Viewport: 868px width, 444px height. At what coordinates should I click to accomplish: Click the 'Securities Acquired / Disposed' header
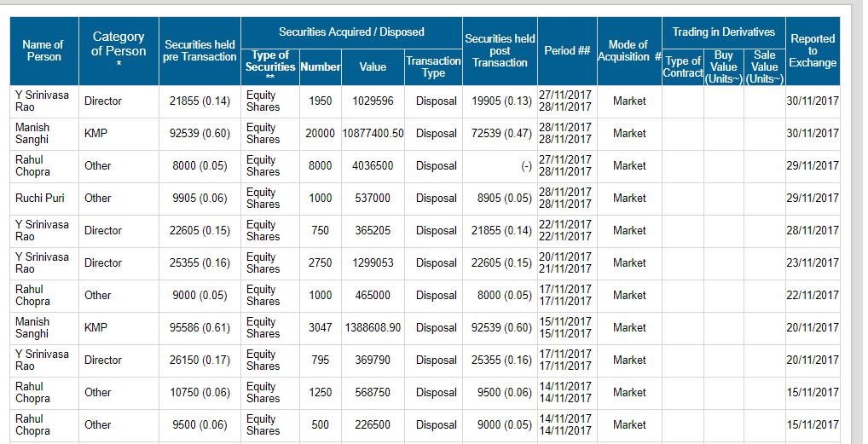pos(351,32)
